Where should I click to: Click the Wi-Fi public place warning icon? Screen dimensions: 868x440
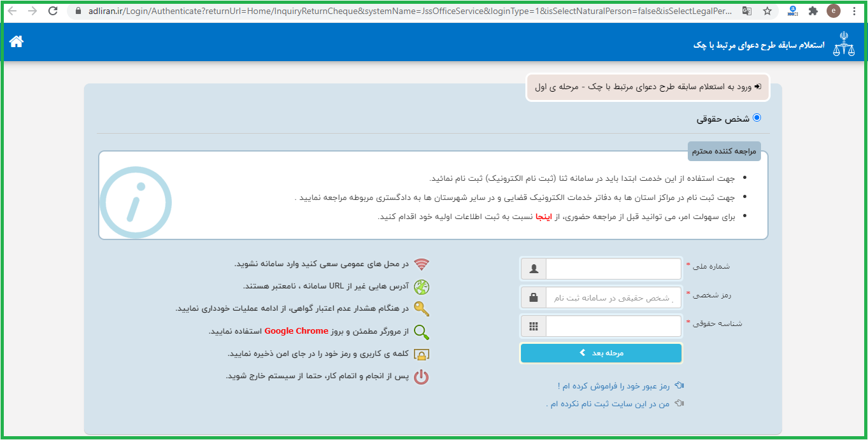click(x=422, y=264)
